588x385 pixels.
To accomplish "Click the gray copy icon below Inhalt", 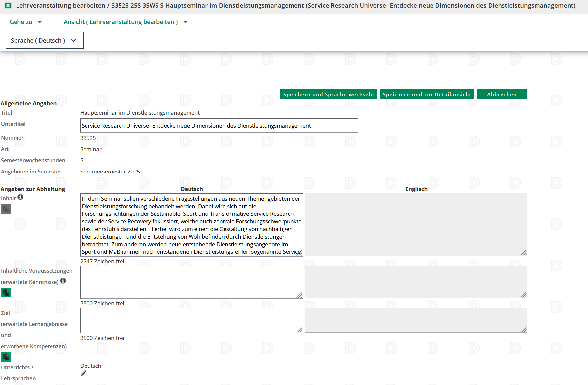I will click(6, 209).
